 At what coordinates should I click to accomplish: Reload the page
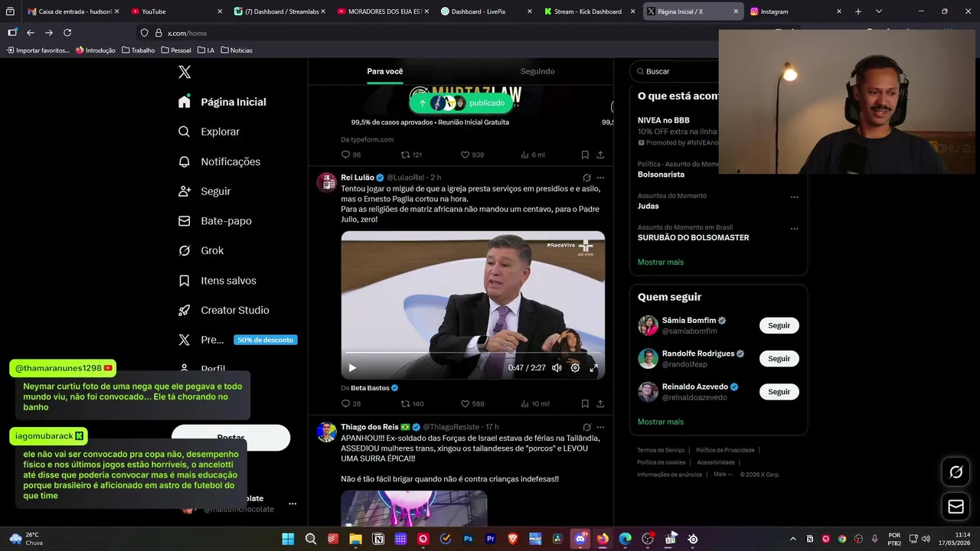click(67, 33)
